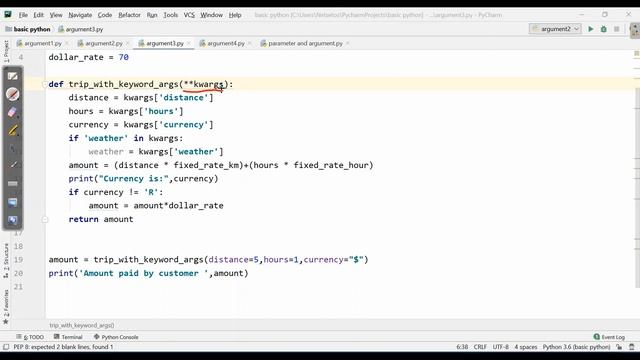Image resolution: width=640 pixels, height=360 pixels.
Task: Open the argument2 run configuration dropdown
Action: tap(555, 29)
